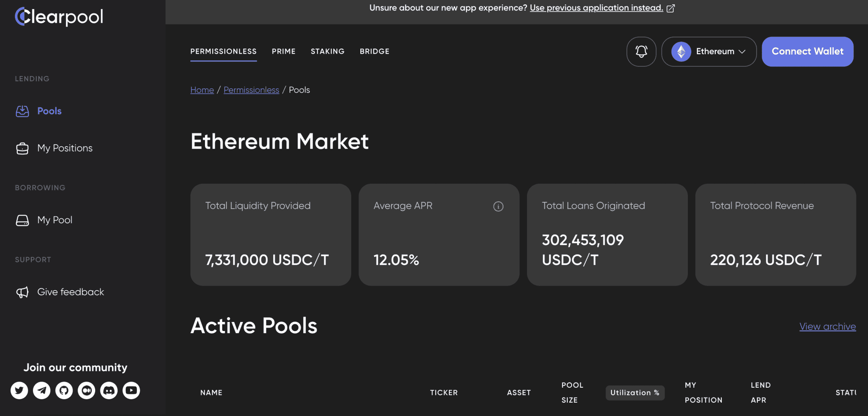Open My Pool in the sidebar
Viewport: 868px width, 416px height.
point(54,220)
